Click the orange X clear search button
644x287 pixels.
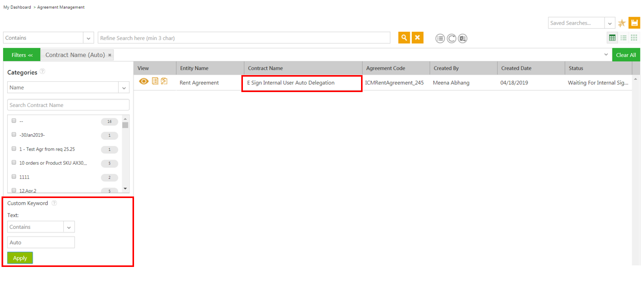tap(418, 38)
